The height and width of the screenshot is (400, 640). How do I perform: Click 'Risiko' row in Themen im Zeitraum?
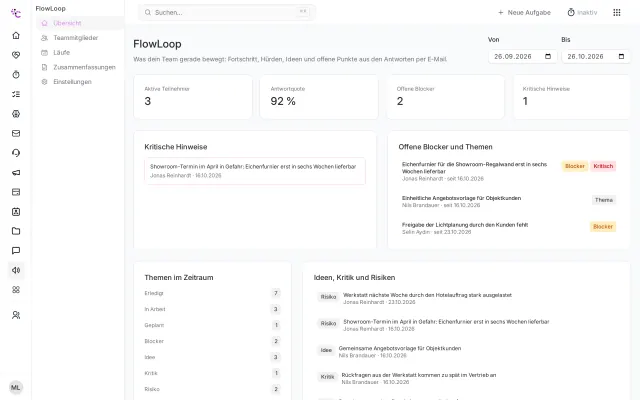tap(212, 389)
